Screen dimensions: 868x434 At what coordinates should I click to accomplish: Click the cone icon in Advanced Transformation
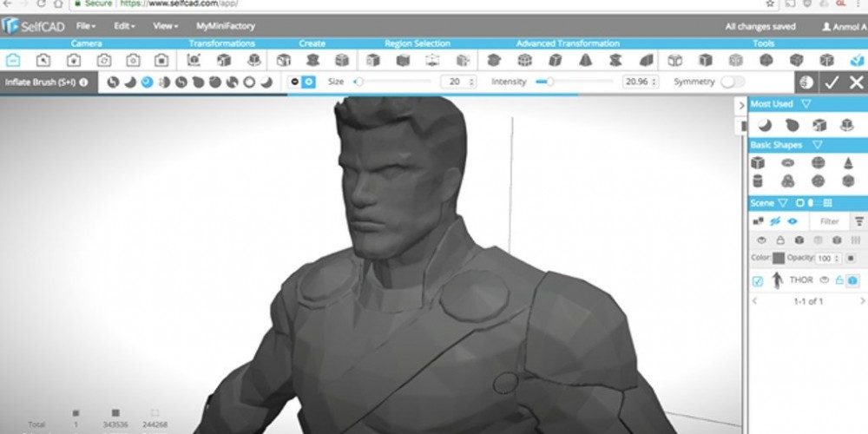(x=585, y=60)
